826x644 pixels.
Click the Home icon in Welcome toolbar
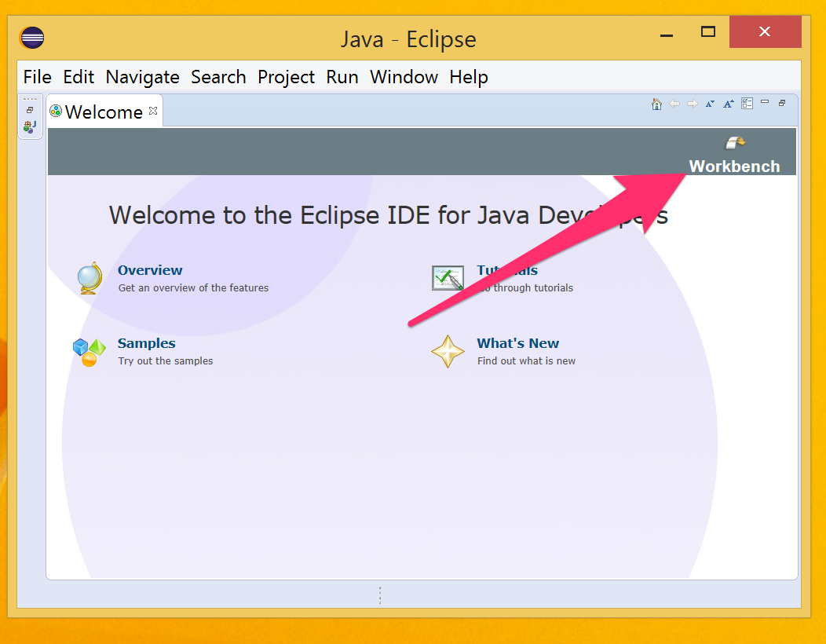656,104
